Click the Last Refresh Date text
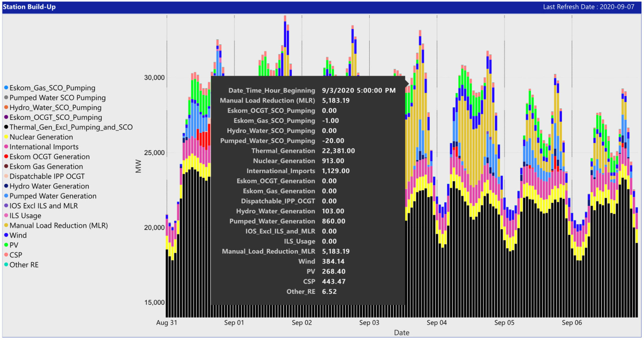 (x=588, y=7)
